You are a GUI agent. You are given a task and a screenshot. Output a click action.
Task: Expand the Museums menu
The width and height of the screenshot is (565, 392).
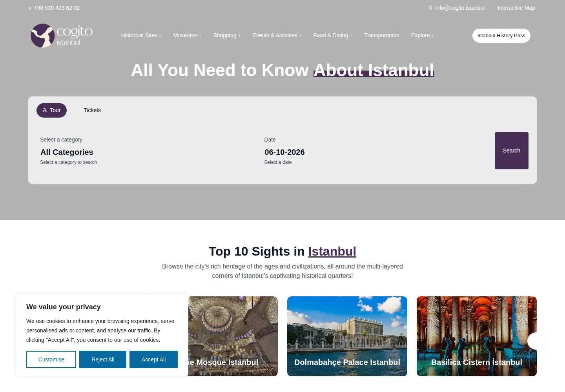187,35
